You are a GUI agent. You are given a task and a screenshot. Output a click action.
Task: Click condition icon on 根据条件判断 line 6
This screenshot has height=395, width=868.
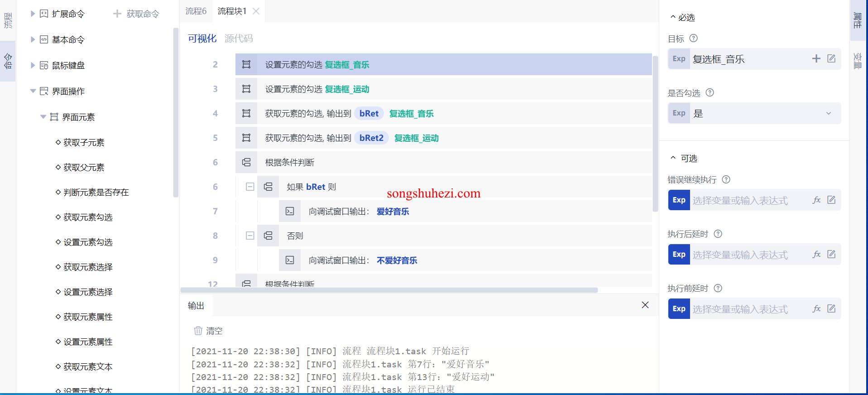pyautogui.click(x=246, y=162)
